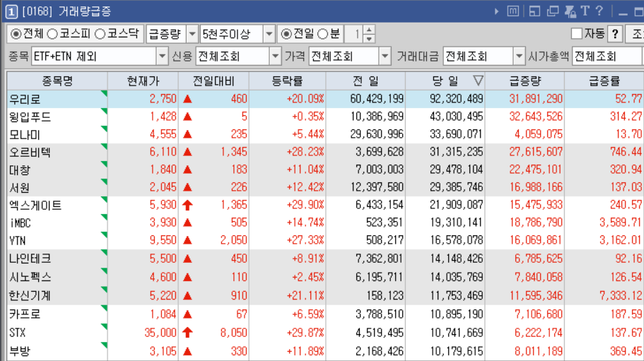The width and height of the screenshot is (644, 361).
Task: Sort by 등락률 column header
Action: [287, 81]
